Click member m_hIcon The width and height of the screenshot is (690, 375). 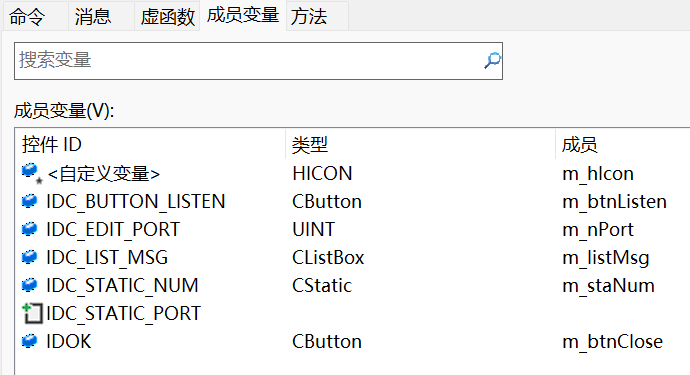[598, 174]
